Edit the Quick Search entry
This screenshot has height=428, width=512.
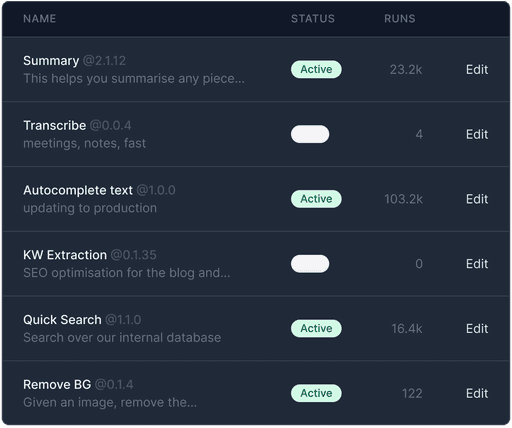477,329
